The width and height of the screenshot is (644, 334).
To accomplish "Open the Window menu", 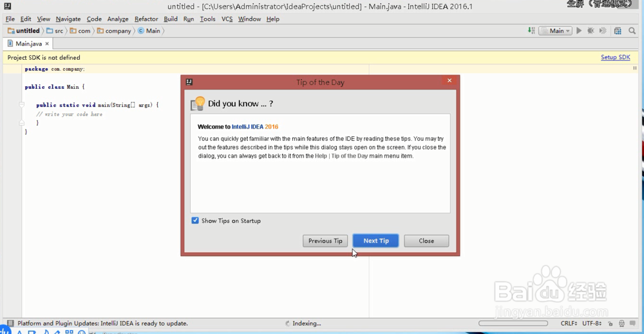I will [x=249, y=19].
